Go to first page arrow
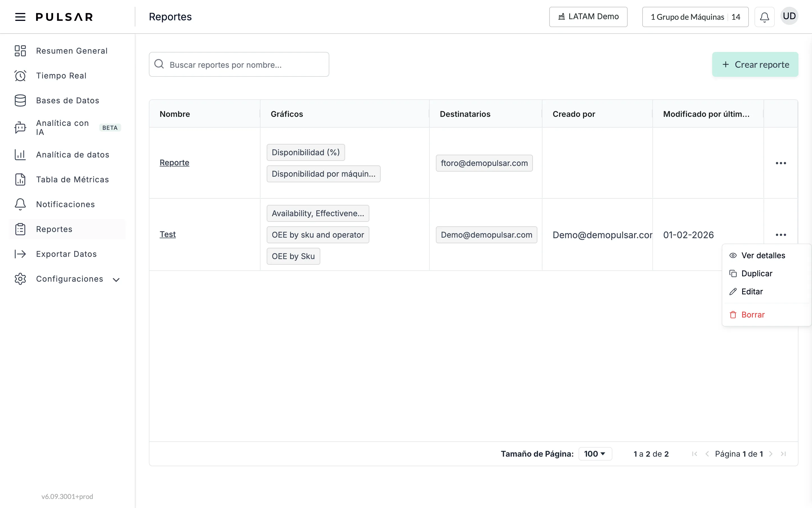The width and height of the screenshot is (812, 508). (x=694, y=454)
